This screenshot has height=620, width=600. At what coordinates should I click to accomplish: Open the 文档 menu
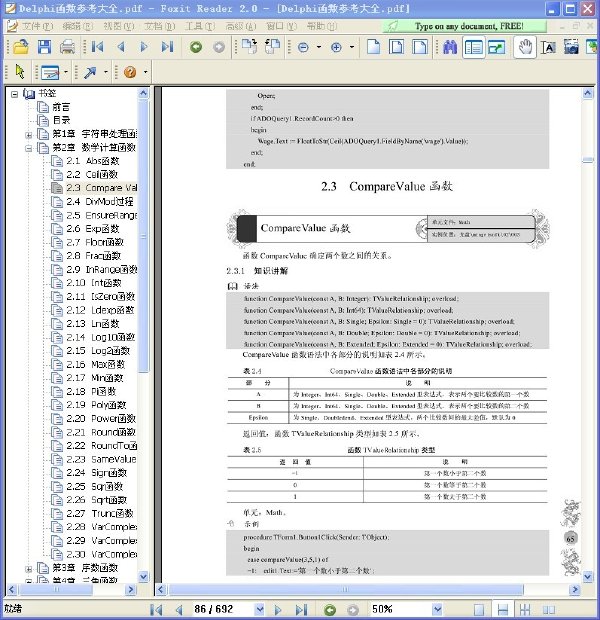[159, 26]
